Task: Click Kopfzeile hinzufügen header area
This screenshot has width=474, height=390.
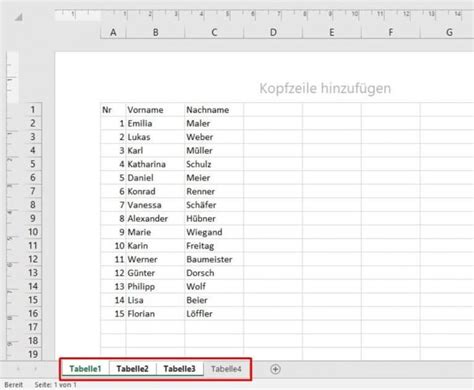Action: click(x=325, y=89)
